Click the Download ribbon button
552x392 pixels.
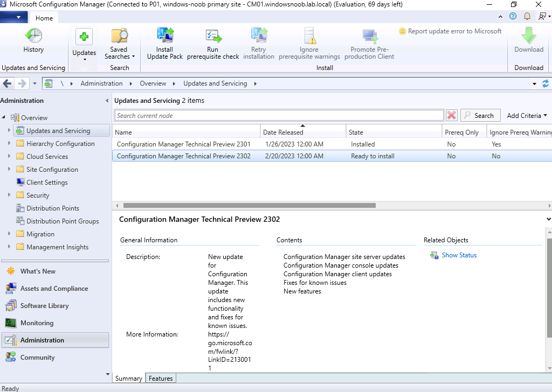529,40
